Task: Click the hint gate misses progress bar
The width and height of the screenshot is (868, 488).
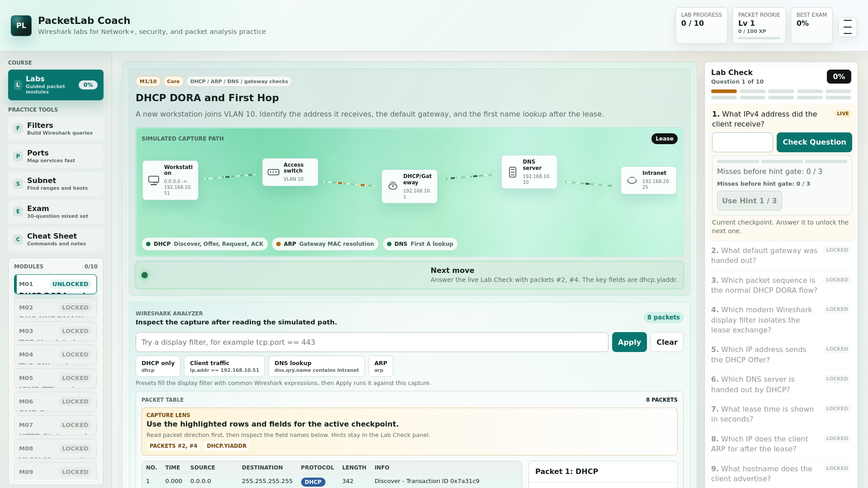Action: (782, 161)
